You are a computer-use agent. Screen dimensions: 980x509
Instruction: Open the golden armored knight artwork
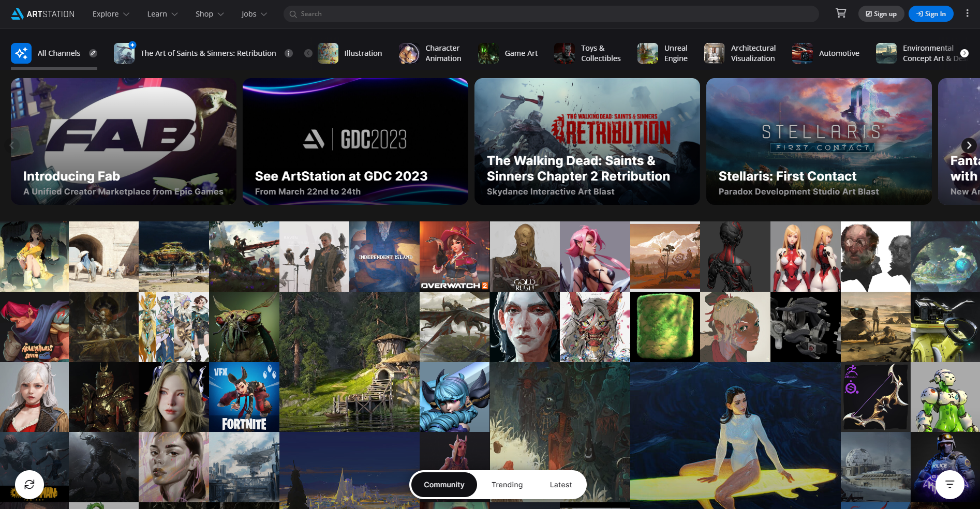click(103, 397)
